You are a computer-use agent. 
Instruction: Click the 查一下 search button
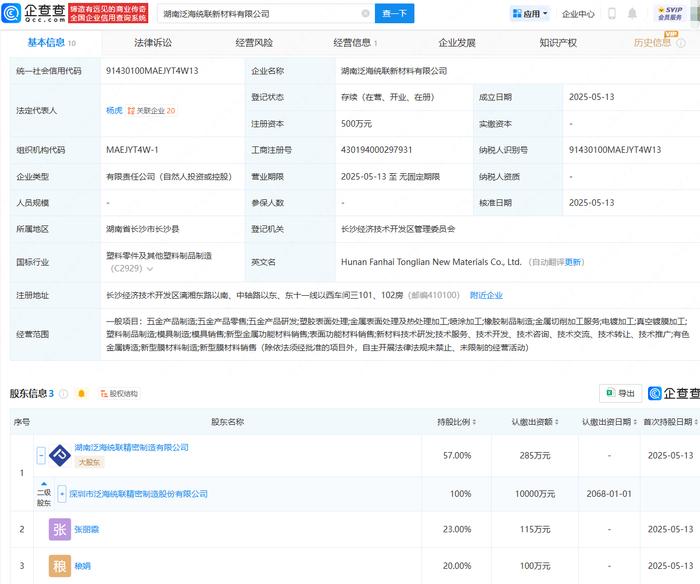pyautogui.click(x=394, y=13)
